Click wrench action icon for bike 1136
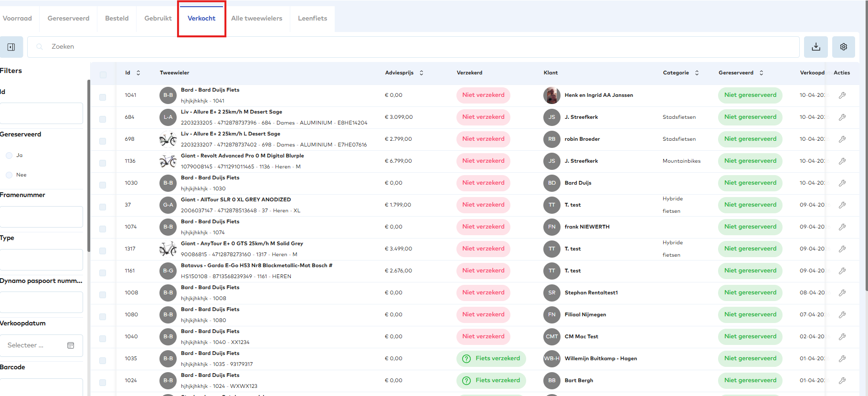The image size is (868, 396). point(842,161)
